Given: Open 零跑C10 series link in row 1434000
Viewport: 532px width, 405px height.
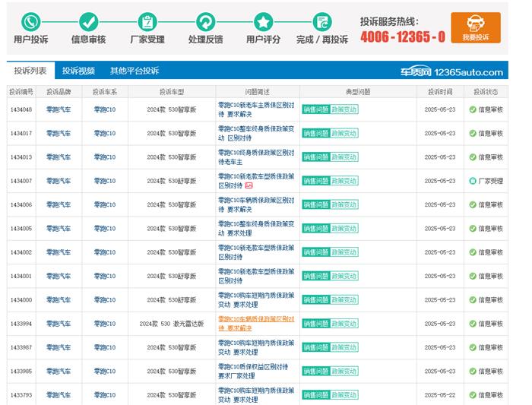Looking at the screenshot, I should click(x=105, y=300).
